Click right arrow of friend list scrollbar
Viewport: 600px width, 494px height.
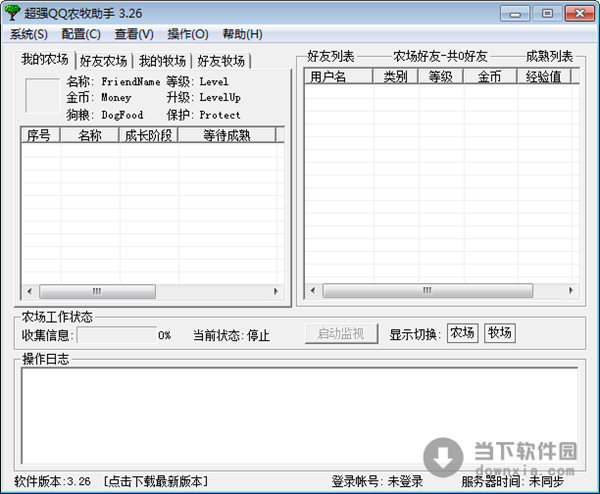[571, 290]
